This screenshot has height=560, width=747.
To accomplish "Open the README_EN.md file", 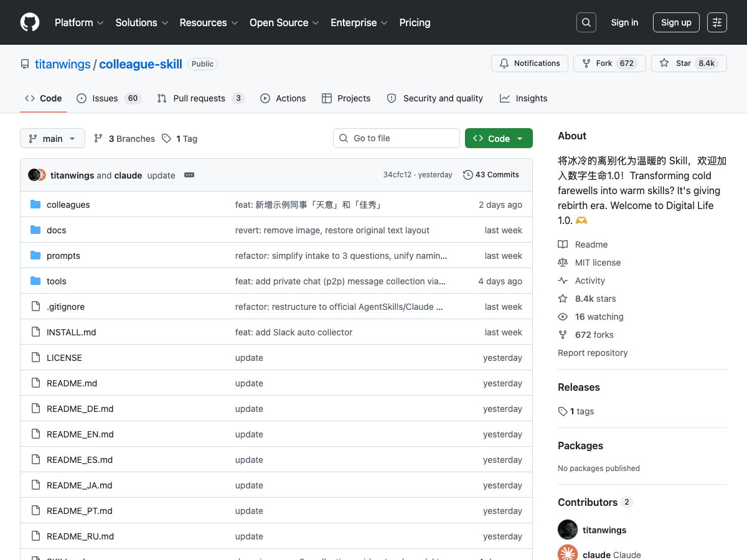I will coord(80,434).
